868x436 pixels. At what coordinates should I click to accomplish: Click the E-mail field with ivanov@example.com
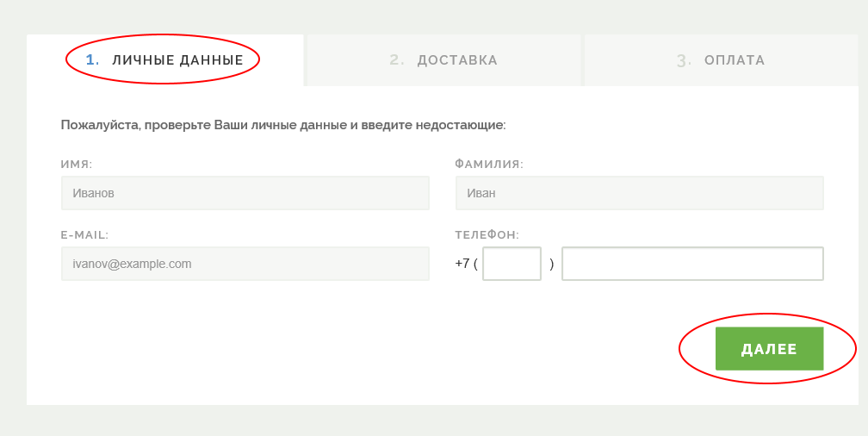(x=245, y=264)
